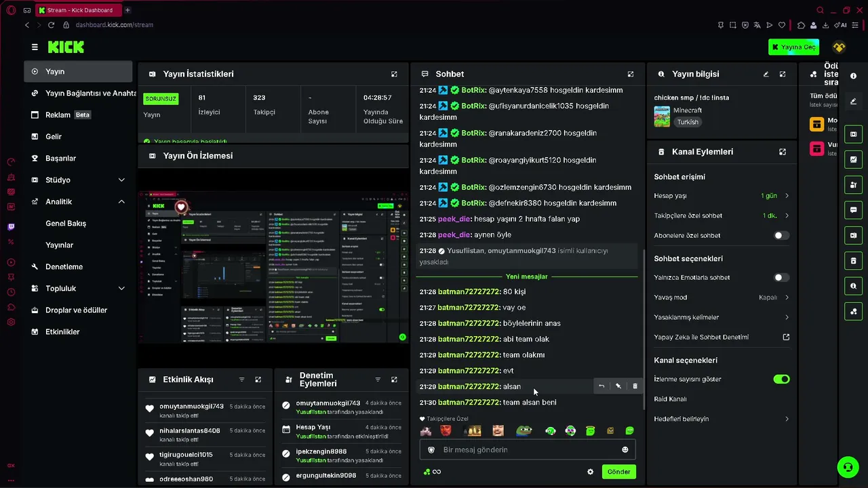Image resolution: width=868 pixels, height=488 pixels.
Task: Click the info icon in right rail
Action: (x=853, y=76)
